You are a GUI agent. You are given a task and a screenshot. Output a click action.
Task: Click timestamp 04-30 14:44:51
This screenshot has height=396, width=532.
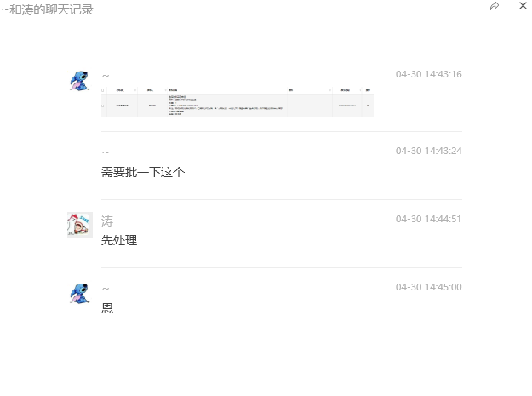tap(428, 219)
